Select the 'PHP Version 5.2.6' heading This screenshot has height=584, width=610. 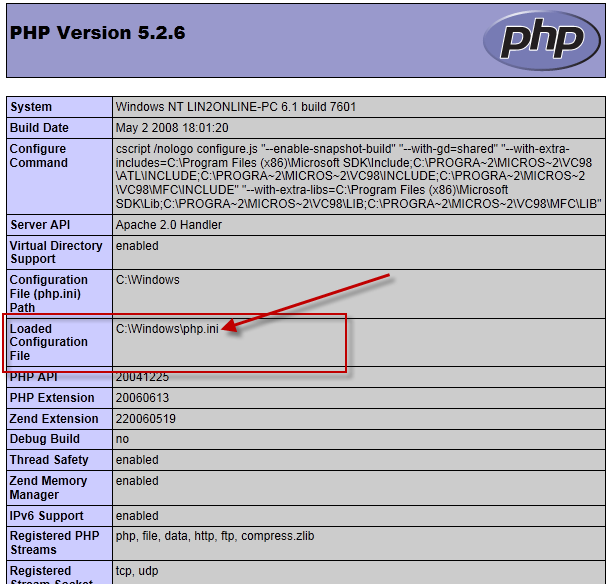point(98,33)
